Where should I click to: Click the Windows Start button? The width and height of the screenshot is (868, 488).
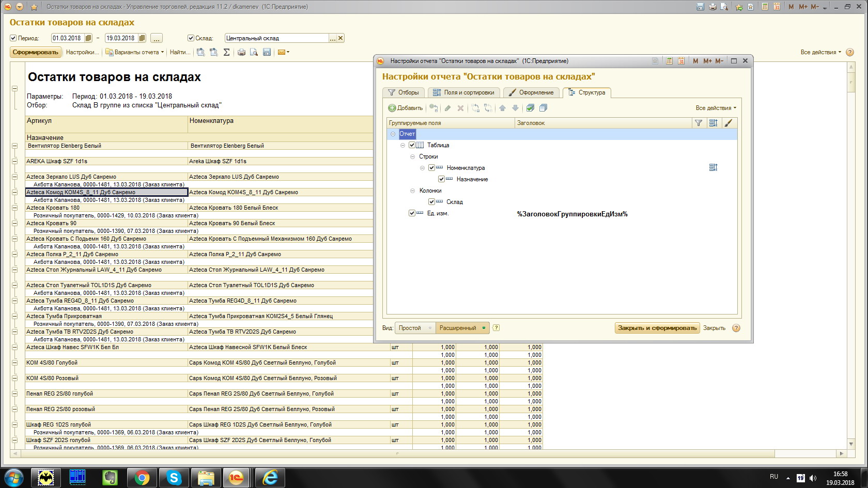[14, 478]
